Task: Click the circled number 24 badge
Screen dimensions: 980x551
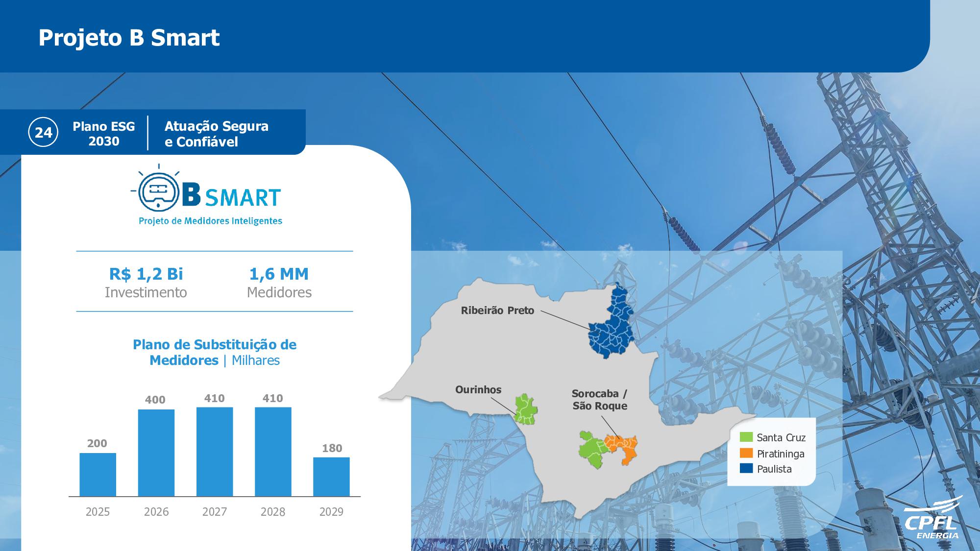Action: 43,132
